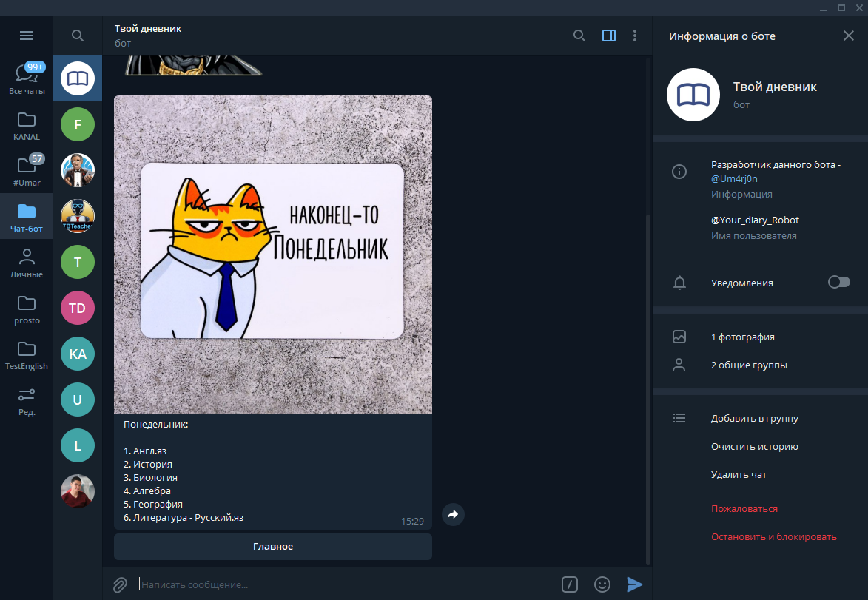Open the three-dot chat options menu
The image size is (868, 600).
[x=635, y=36]
